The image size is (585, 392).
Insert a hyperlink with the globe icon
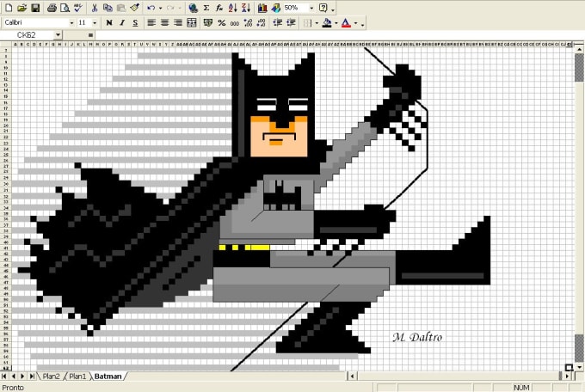[193, 8]
